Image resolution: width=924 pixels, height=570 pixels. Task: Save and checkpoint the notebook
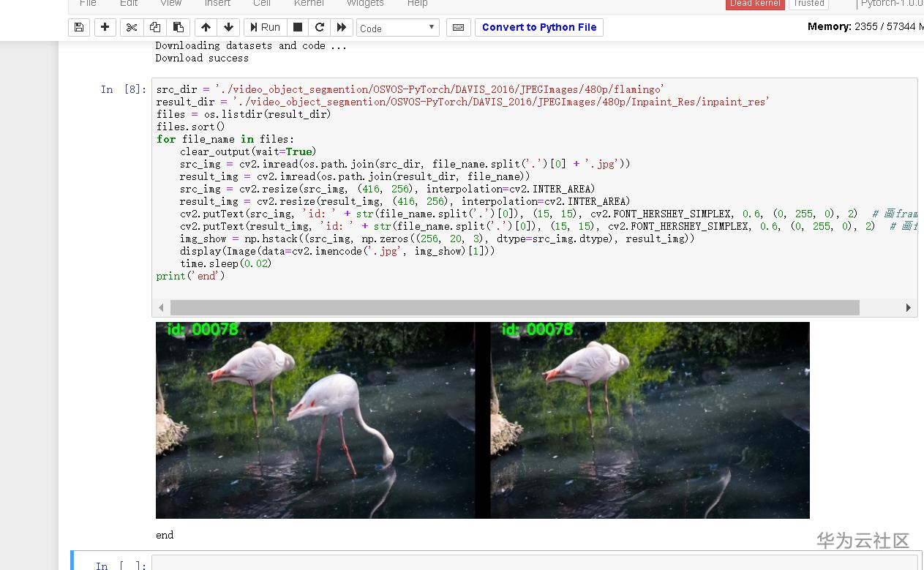[79, 27]
